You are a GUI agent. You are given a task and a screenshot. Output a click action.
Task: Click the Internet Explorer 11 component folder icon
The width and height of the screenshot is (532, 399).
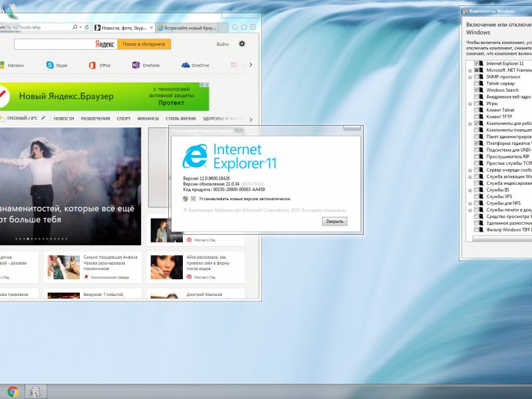(x=481, y=63)
